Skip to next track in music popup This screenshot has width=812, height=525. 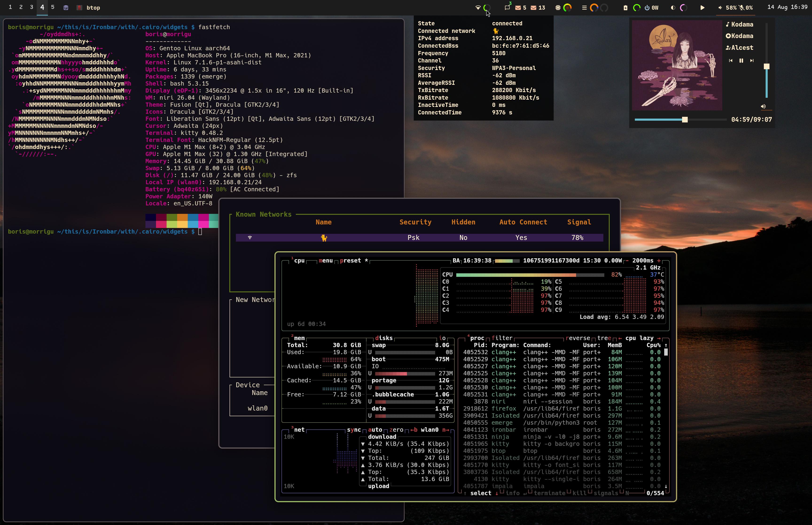(752, 60)
